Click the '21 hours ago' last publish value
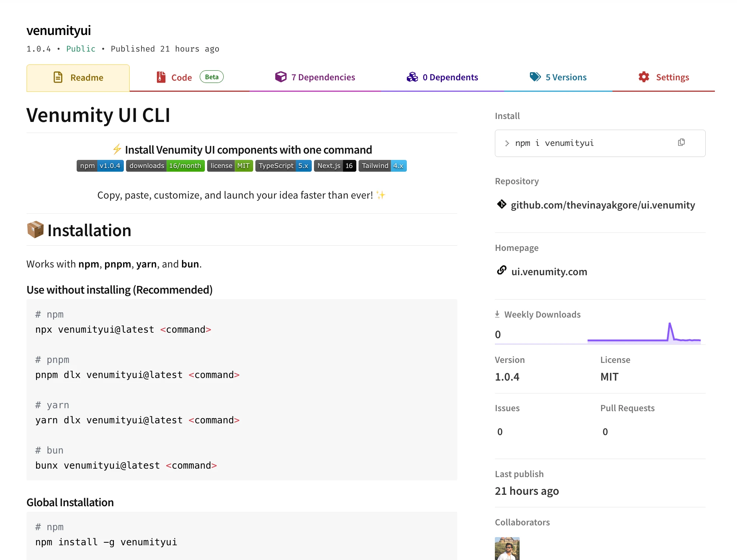 527,491
